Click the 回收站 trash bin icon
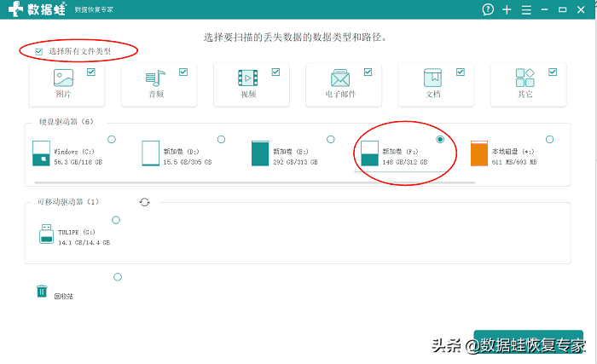 (x=42, y=292)
